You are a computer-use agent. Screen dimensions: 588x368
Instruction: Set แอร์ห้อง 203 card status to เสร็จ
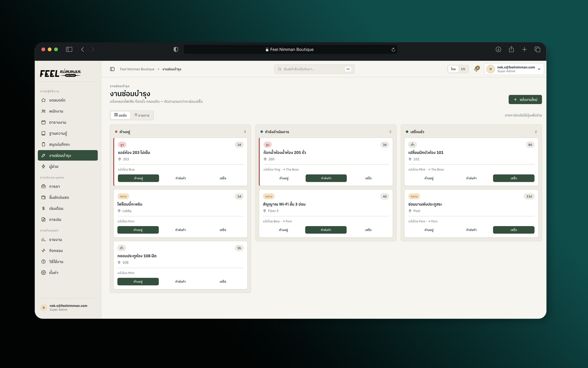pos(223,178)
